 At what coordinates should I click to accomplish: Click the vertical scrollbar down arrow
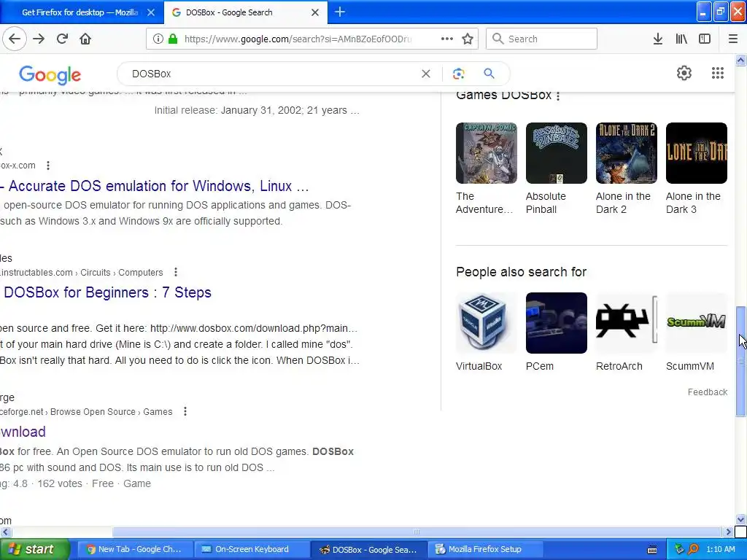pyautogui.click(x=741, y=519)
